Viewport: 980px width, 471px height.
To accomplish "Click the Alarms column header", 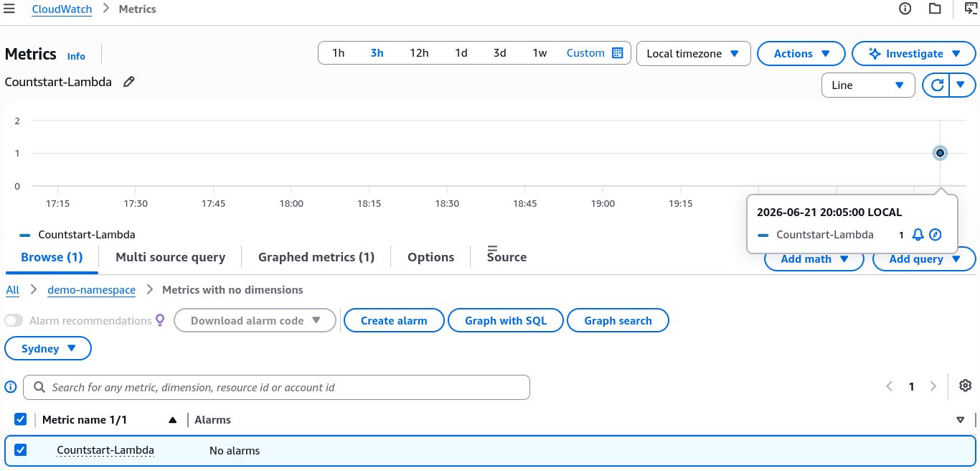I will point(213,420).
